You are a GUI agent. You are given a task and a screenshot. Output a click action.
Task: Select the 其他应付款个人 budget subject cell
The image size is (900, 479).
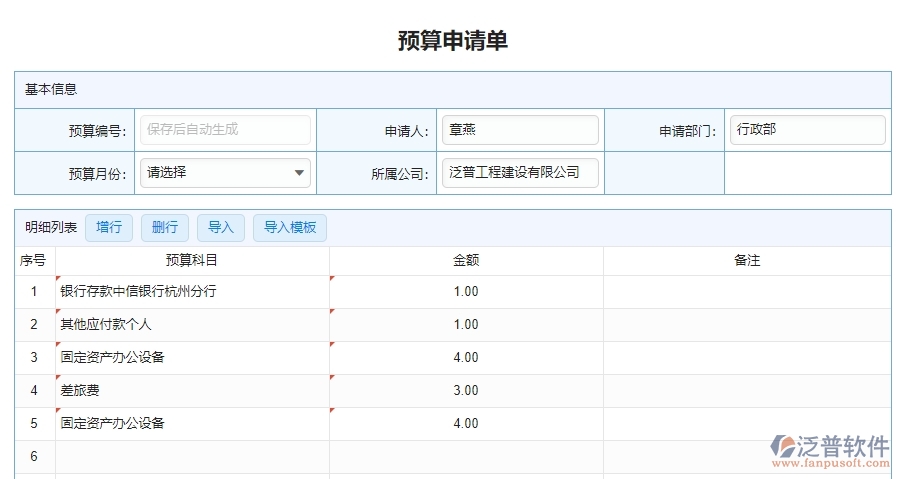192,325
